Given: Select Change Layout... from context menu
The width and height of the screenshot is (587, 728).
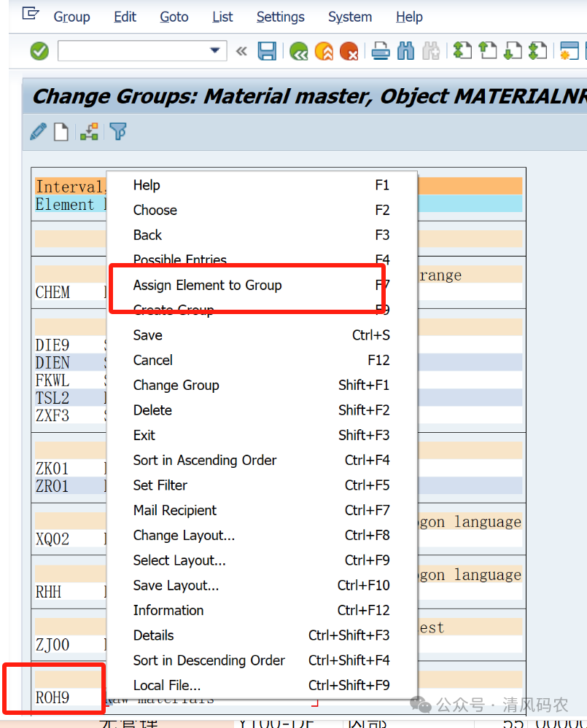Looking at the screenshot, I should click(184, 536).
